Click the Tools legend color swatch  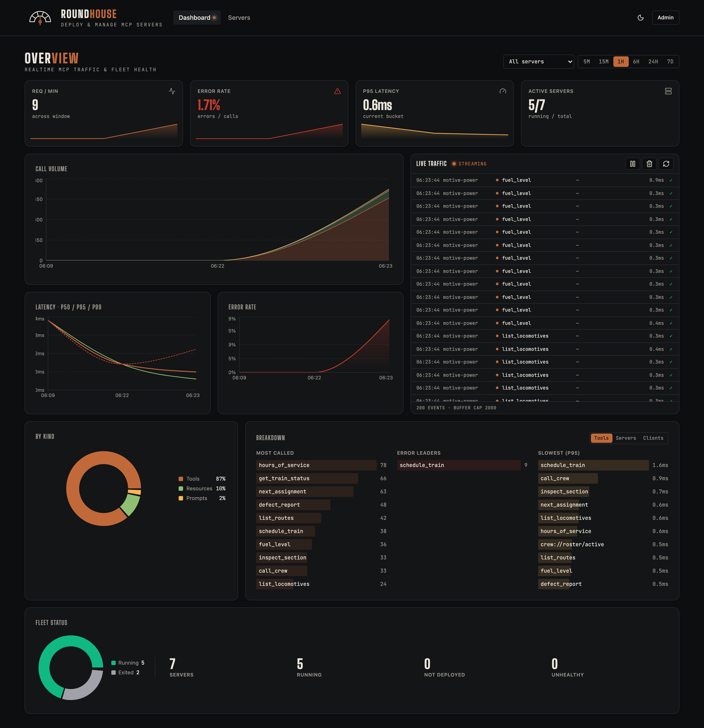(181, 479)
